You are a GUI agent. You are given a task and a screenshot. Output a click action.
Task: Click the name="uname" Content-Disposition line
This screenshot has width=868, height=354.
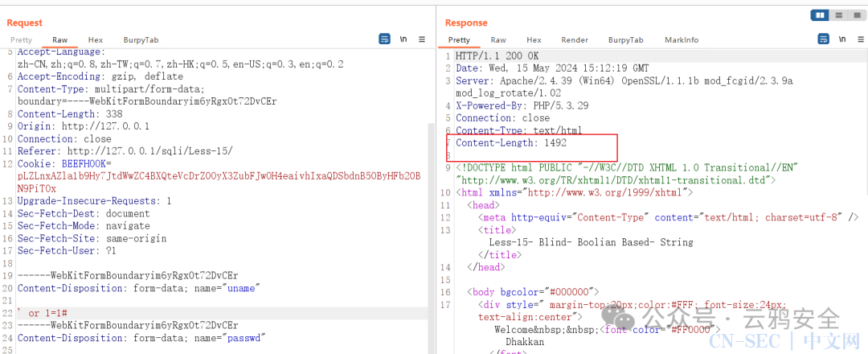pyautogui.click(x=139, y=288)
